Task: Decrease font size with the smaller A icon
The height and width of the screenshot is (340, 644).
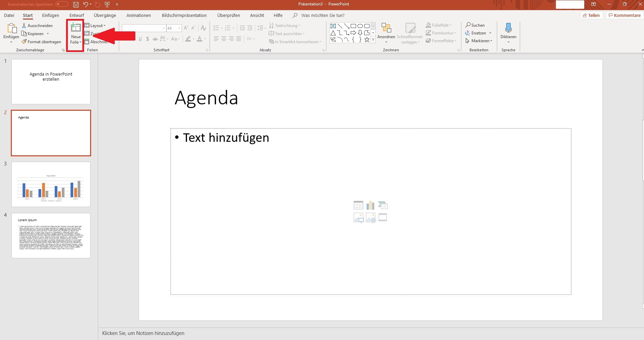Action: click(x=193, y=28)
